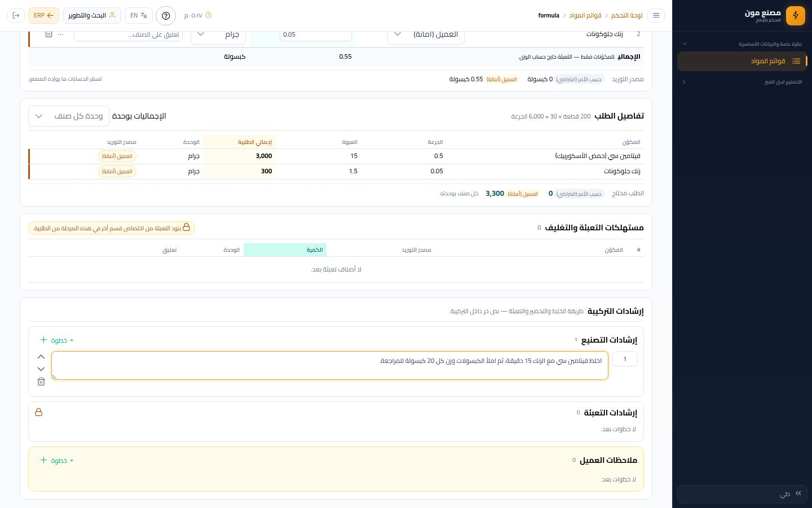Click the manufacturing step instruction text area

330,365
